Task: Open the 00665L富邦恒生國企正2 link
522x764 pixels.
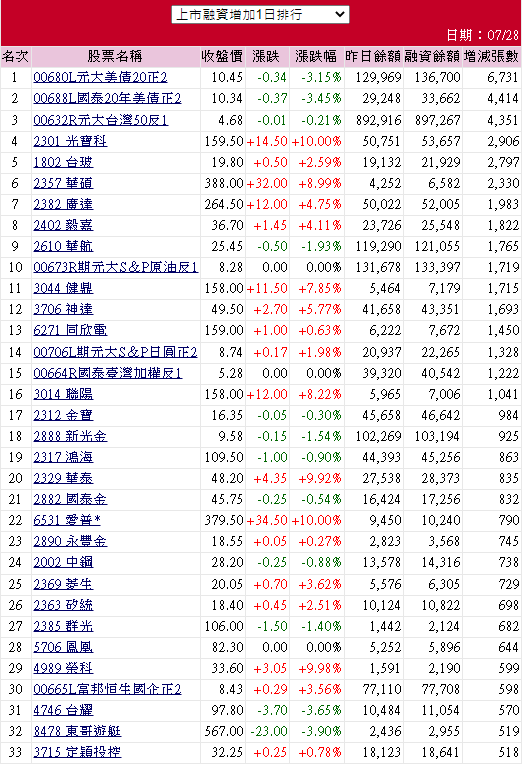Action: 107,689
